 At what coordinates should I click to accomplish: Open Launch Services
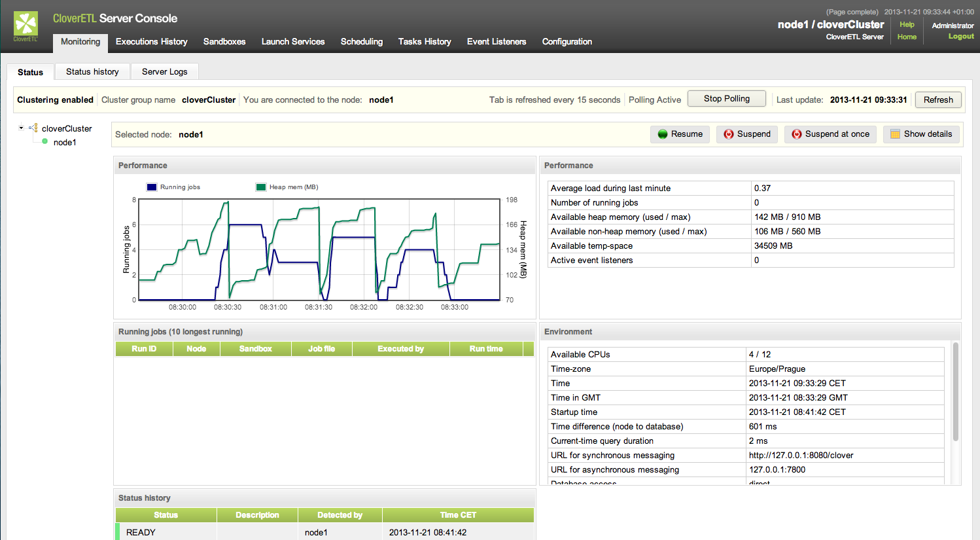293,41
